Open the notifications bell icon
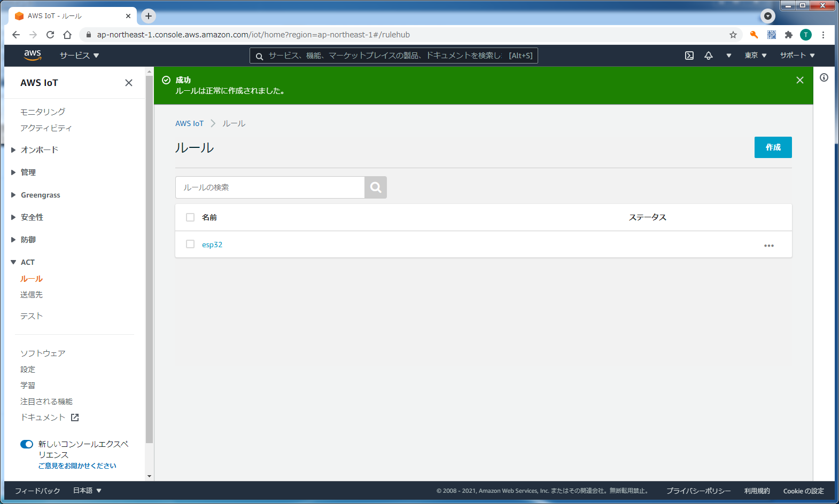This screenshot has width=839, height=504. (x=709, y=56)
